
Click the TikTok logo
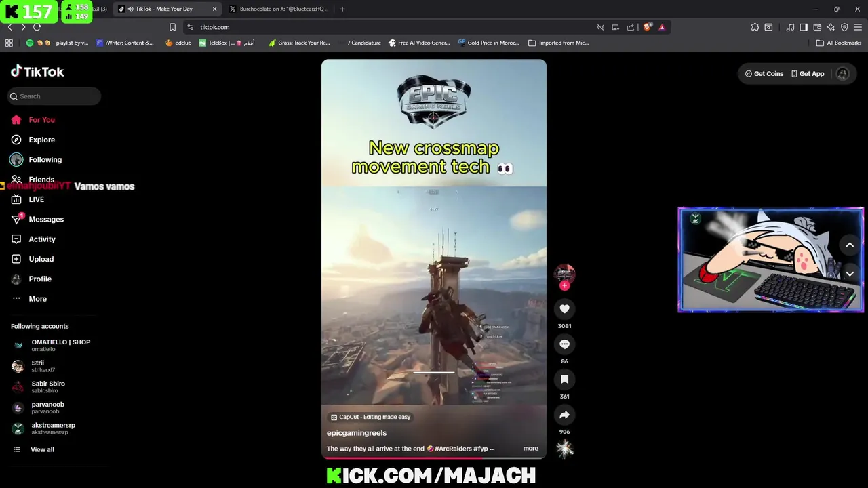click(x=37, y=72)
